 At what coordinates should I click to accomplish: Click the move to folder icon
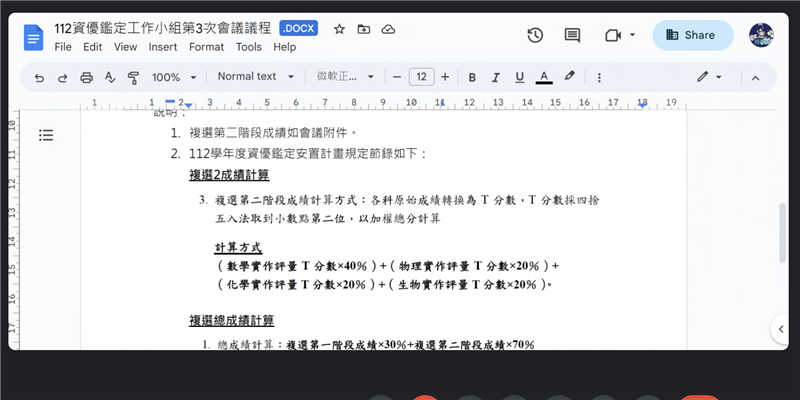click(x=364, y=29)
